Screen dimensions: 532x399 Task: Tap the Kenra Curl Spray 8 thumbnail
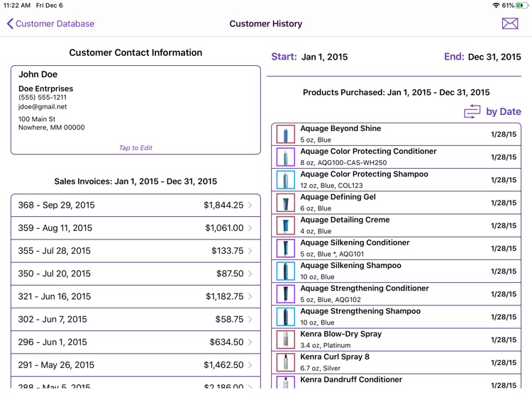coord(285,362)
